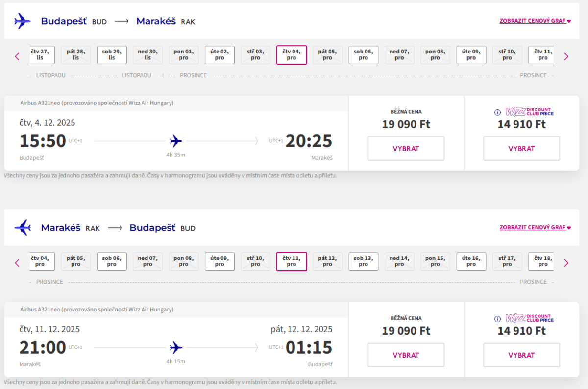
Task: Show later outbound dates with right arrow
Action: coord(566,56)
